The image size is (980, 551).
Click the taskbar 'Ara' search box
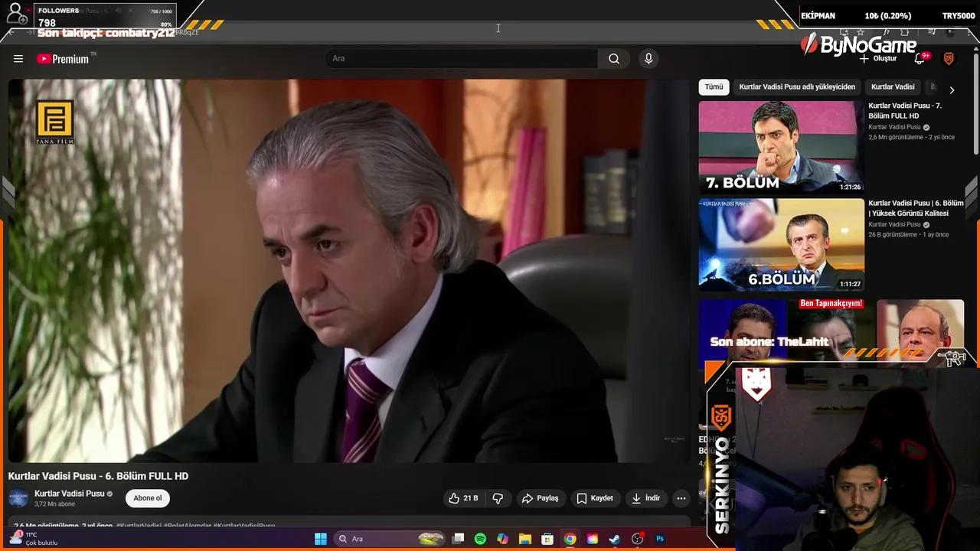tap(390, 539)
